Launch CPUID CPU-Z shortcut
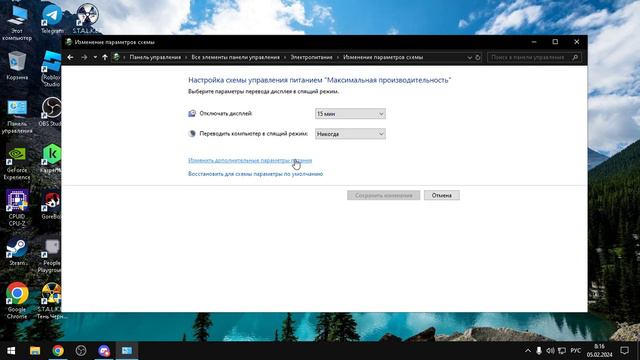640x360 pixels. click(x=17, y=208)
